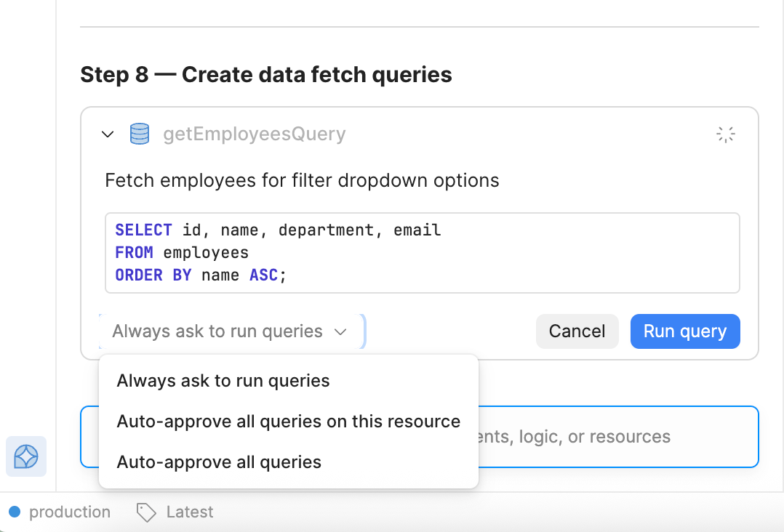
Task: Collapse the getEmployeesQuery step chevron
Action: tap(108, 134)
